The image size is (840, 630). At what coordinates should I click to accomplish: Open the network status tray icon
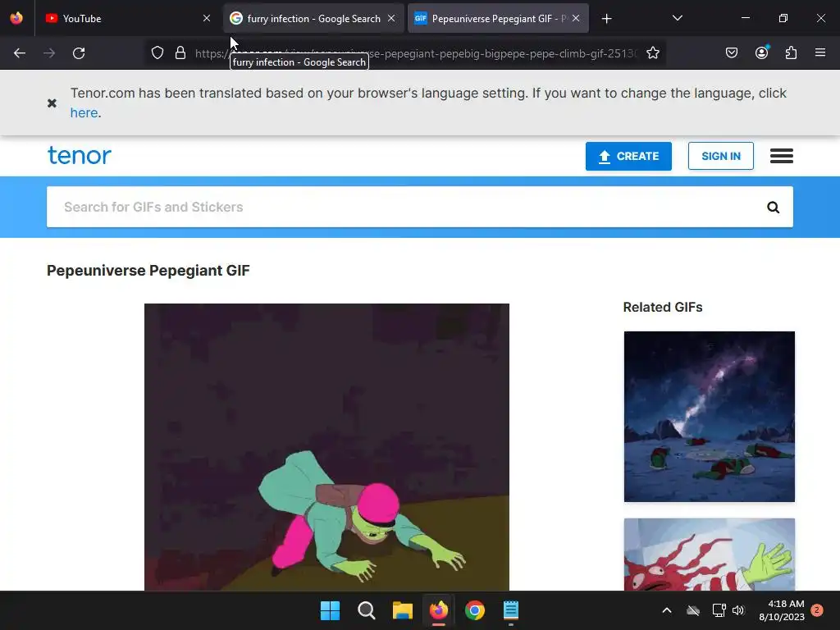point(719,610)
